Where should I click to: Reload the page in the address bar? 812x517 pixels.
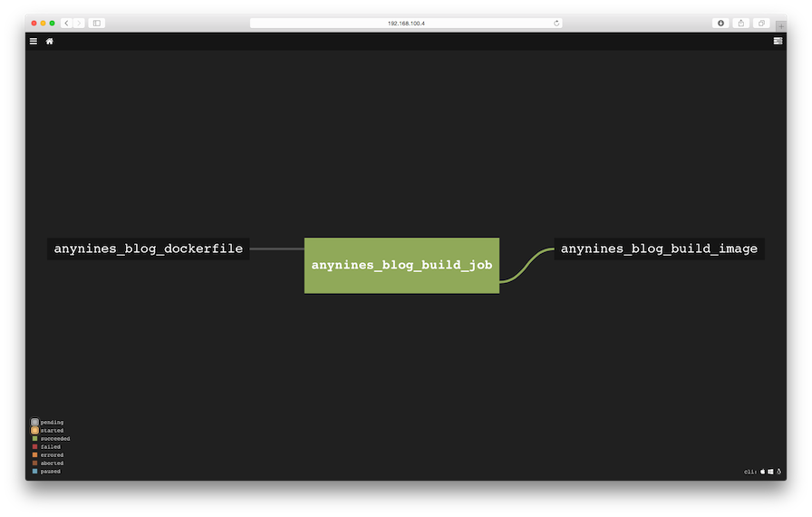click(x=556, y=23)
